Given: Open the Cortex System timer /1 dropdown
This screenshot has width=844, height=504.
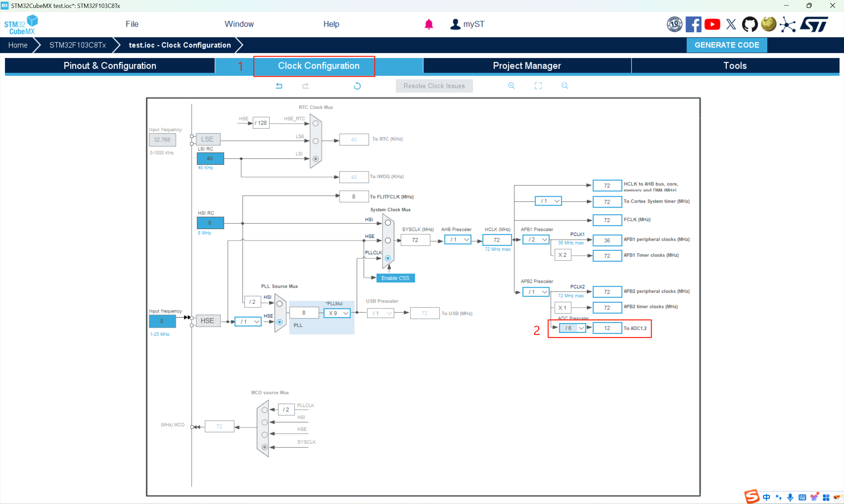Looking at the screenshot, I should [x=548, y=201].
